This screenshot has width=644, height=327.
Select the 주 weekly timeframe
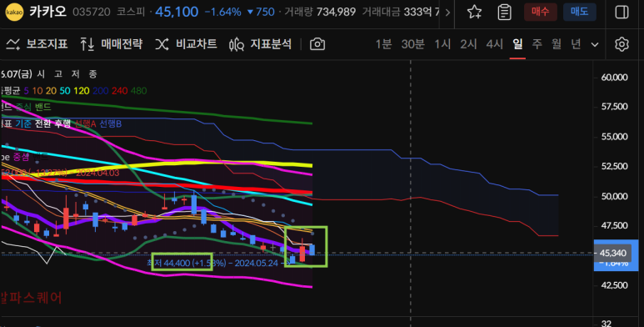[537, 44]
